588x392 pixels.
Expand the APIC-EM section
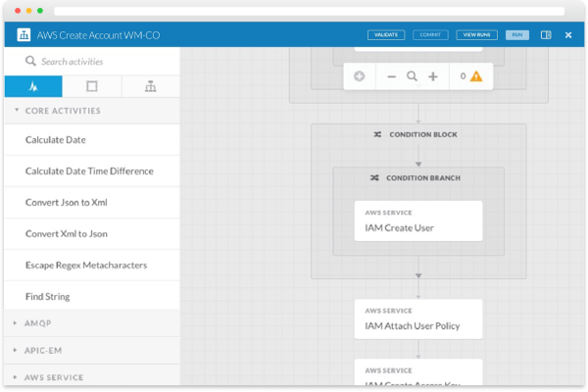[92, 351]
